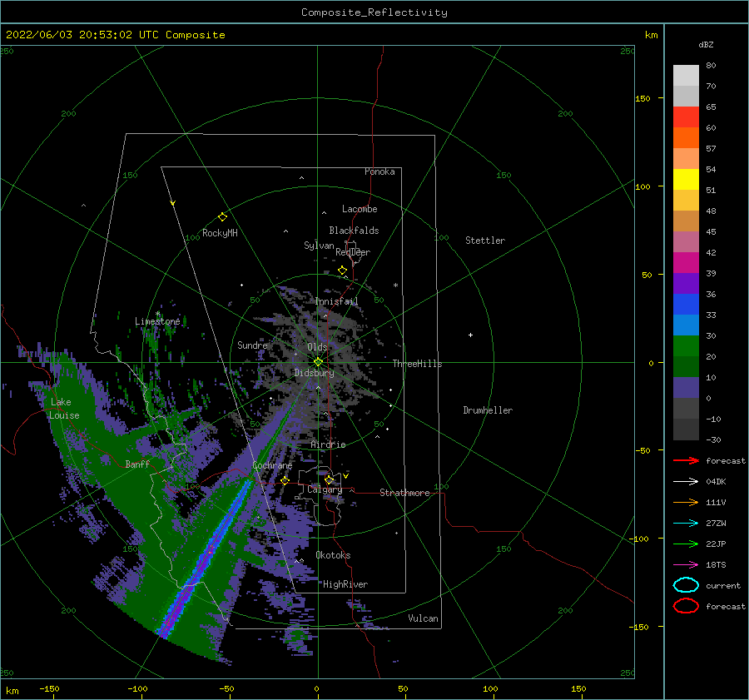Click yellow diamond marker below RedDeer label
This screenshot has height=700, width=749.
point(342,271)
